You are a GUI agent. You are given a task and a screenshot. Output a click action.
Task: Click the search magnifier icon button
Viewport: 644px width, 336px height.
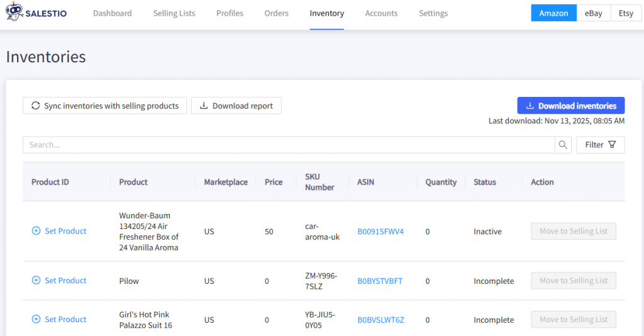563,145
